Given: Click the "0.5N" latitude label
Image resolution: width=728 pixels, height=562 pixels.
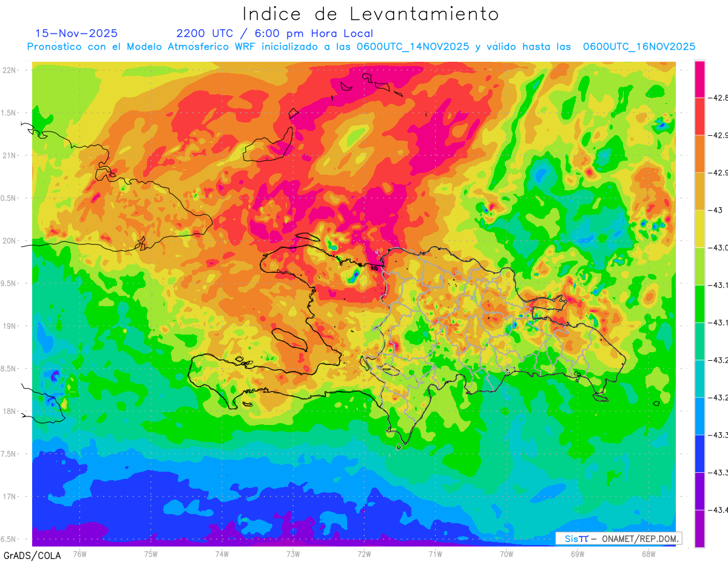Looking at the screenshot, I should [x=9, y=198].
